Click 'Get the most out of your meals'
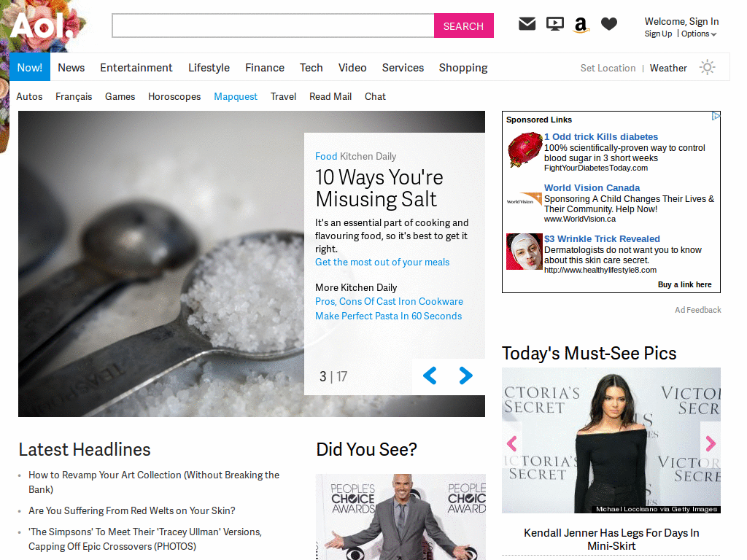Image resolution: width=747 pixels, height=560 pixels. tap(382, 262)
